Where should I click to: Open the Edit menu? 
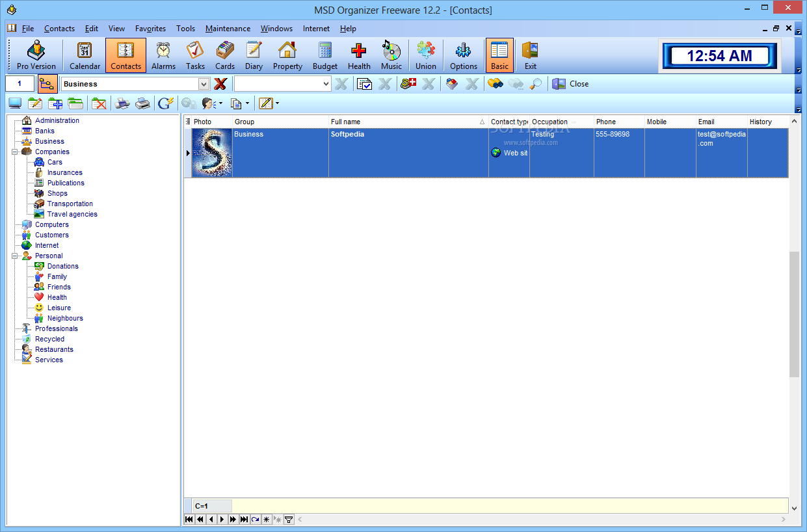click(x=92, y=29)
